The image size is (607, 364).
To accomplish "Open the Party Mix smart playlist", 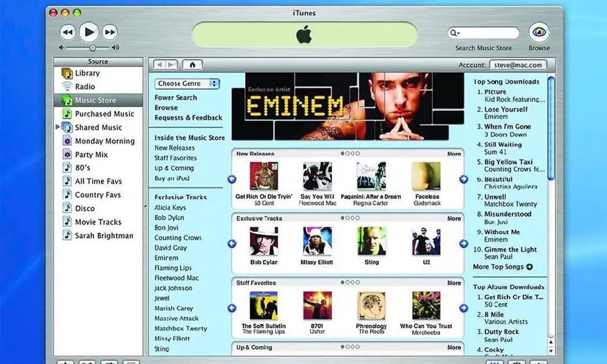I will click(91, 155).
